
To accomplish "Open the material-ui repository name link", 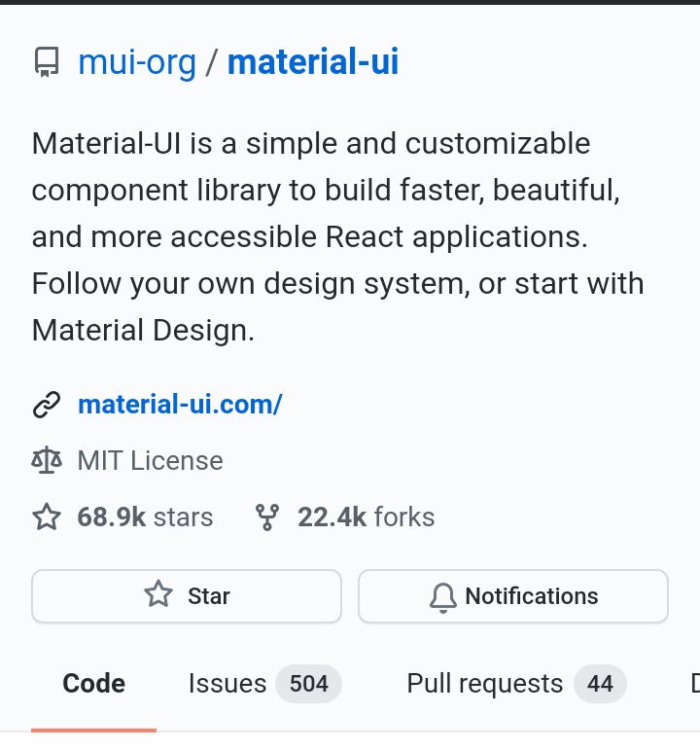I will click(x=313, y=61).
